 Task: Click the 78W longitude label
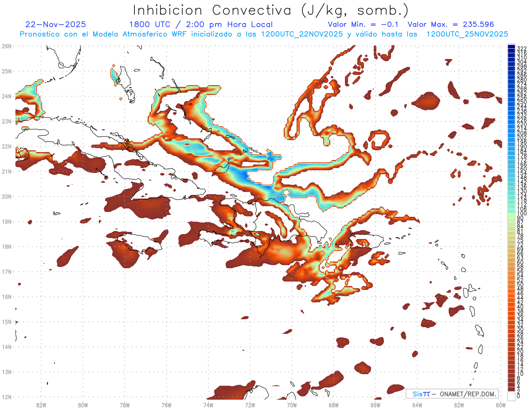pyautogui.click(x=125, y=405)
